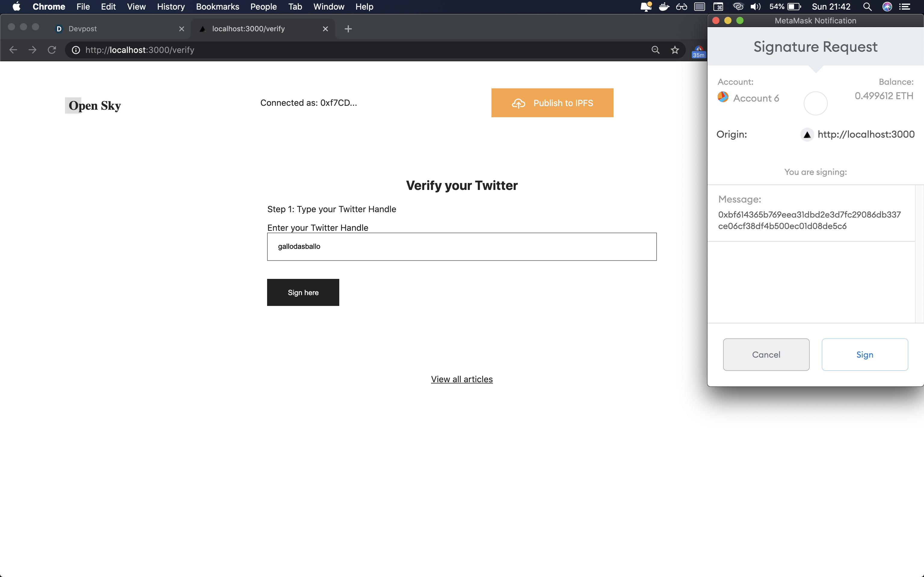
Task: Open a new tab with plus icon
Action: 348,29
